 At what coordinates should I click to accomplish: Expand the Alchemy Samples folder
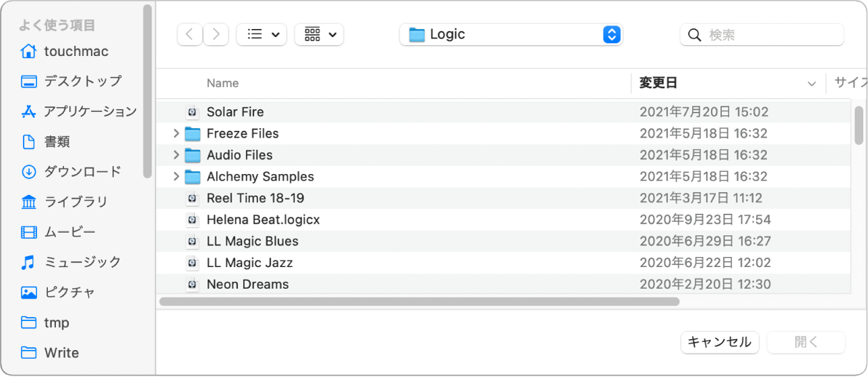click(176, 177)
